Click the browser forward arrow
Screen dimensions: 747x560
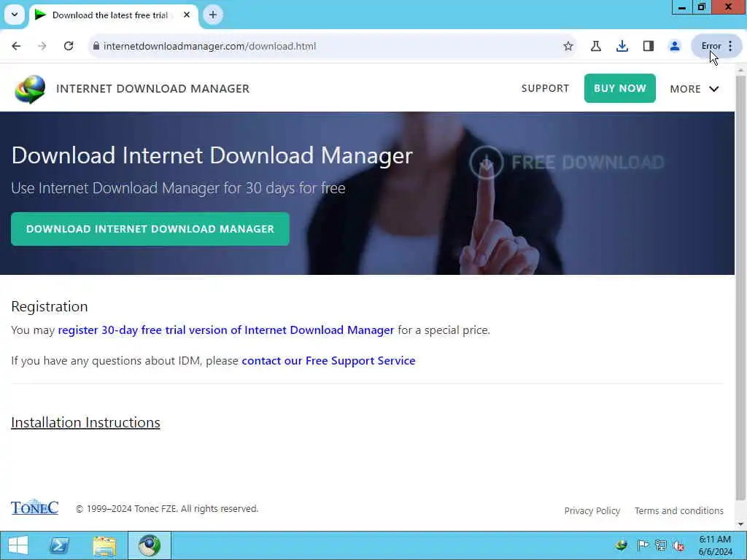click(x=42, y=46)
